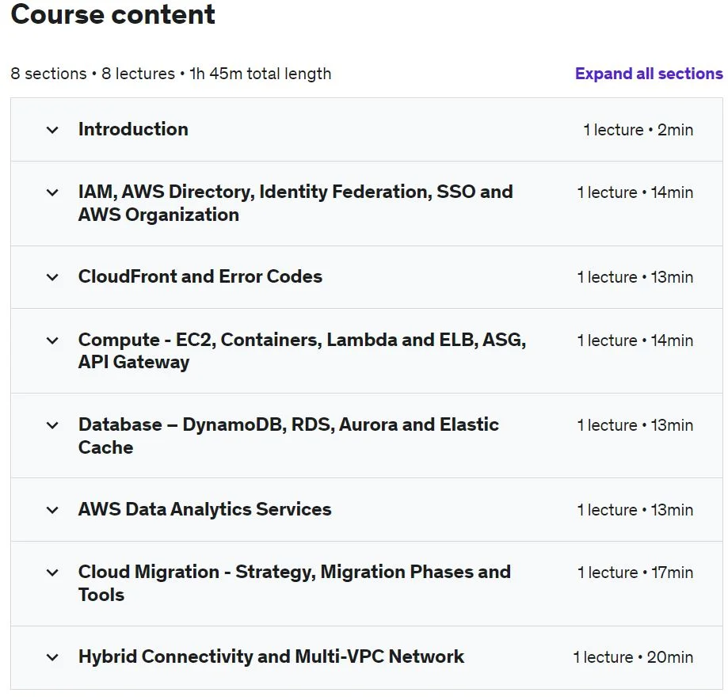Screen dimensions: 728x700
Task: Expand the Introduction section chevron
Action: coord(52,130)
